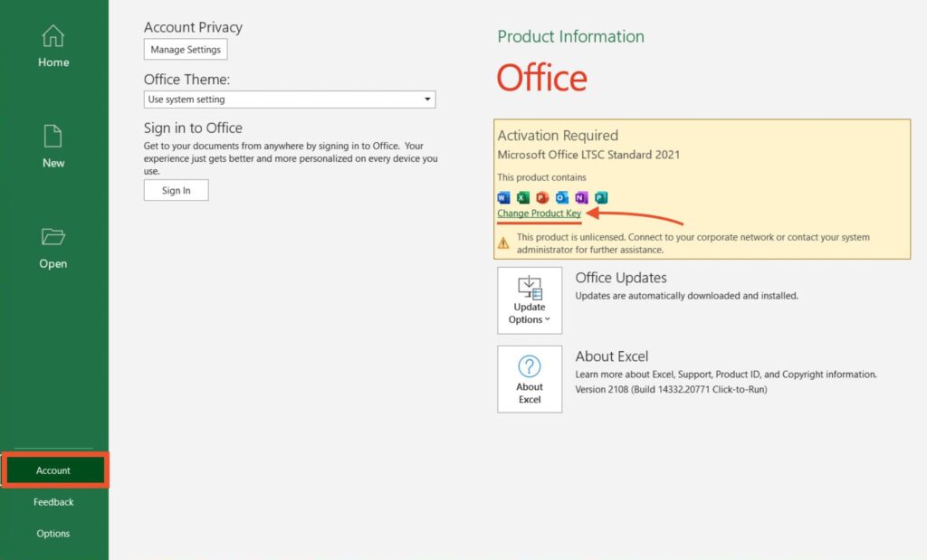
Task: Click the Change Product Key link
Action: (540, 214)
